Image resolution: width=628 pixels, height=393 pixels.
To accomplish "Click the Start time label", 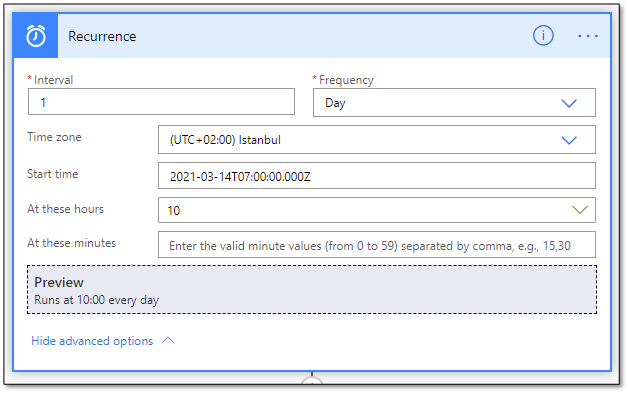I will [x=52, y=174].
